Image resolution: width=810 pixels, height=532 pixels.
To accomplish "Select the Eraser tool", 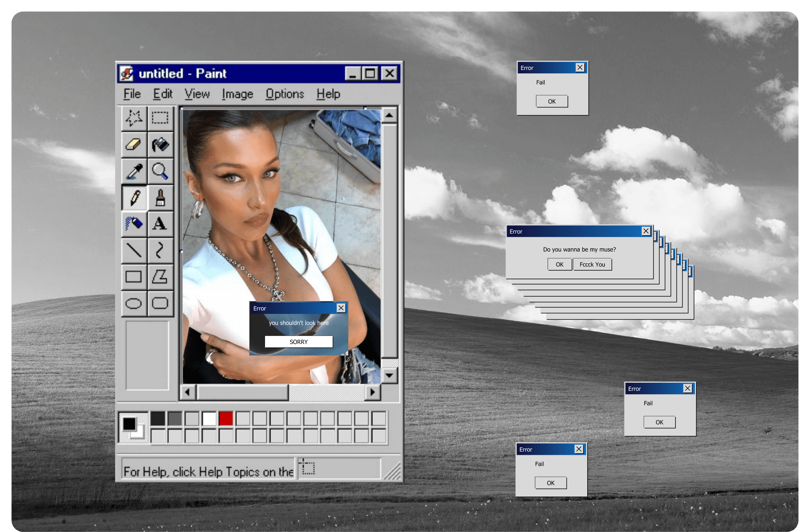I will pos(134,145).
